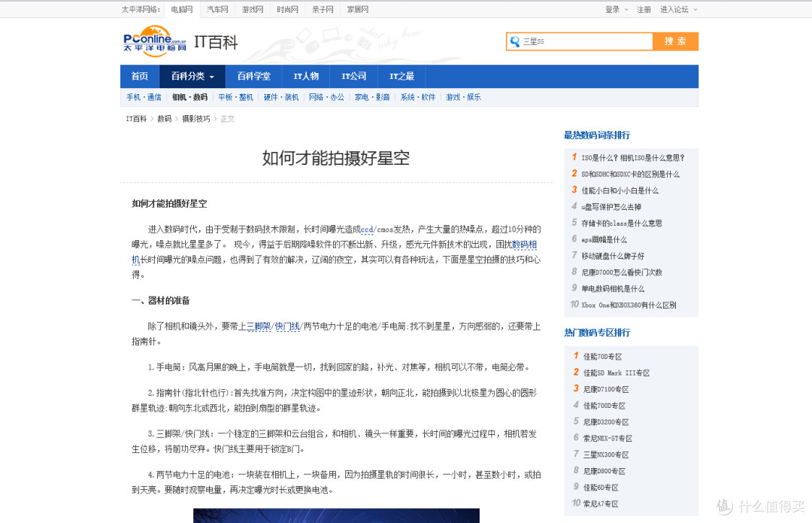Open '佳能小白和小小白是什么' entry
The image size is (812, 523).
click(620, 190)
